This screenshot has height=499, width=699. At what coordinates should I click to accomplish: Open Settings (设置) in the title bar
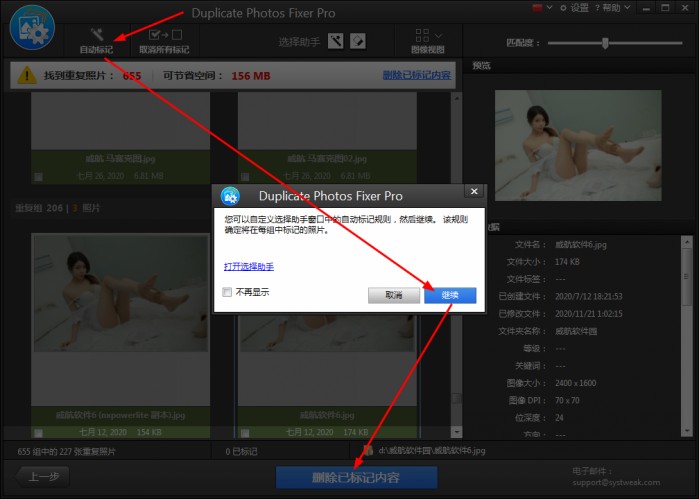[575, 8]
